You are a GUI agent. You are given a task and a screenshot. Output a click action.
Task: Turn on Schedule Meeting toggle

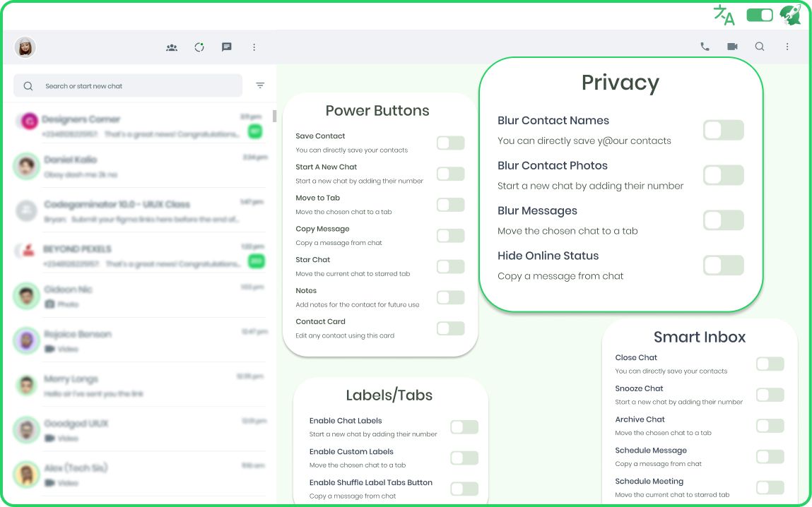[x=770, y=488]
